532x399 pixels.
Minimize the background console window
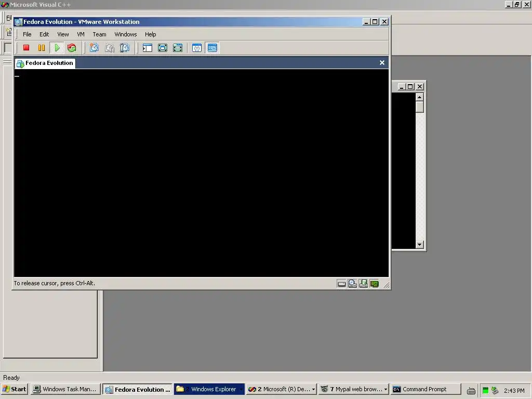click(x=402, y=87)
